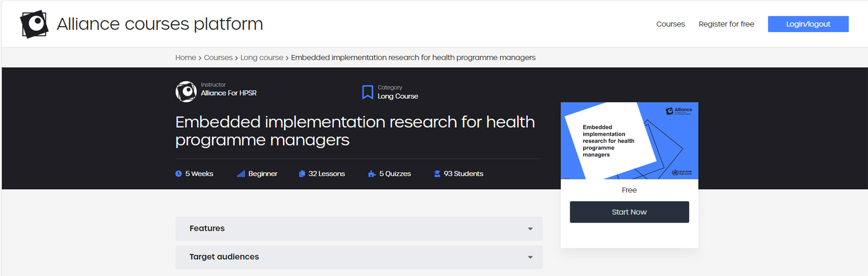The width and height of the screenshot is (868, 276).
Task: Open the course cover thumbnail image
Action: click(629, 140)
